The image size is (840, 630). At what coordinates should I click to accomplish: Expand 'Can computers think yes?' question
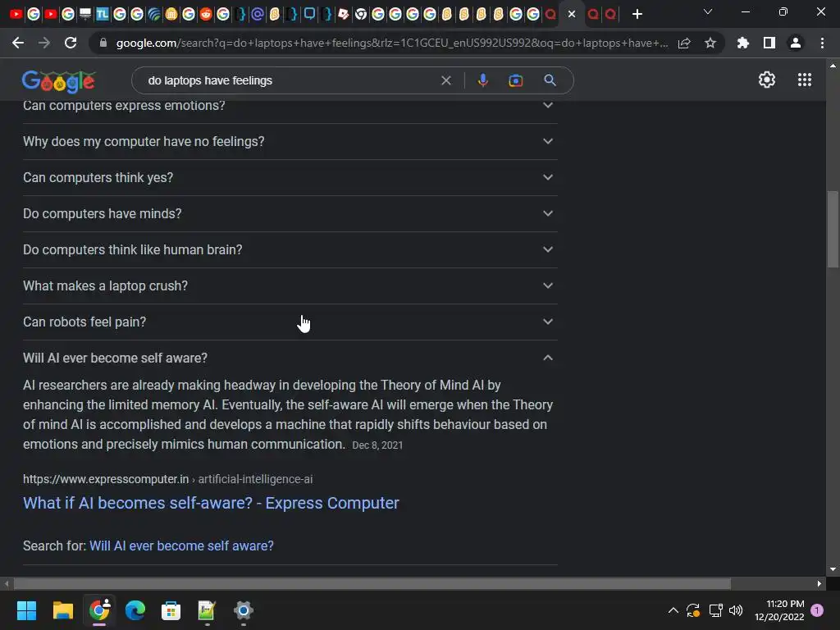pos(290,177)
